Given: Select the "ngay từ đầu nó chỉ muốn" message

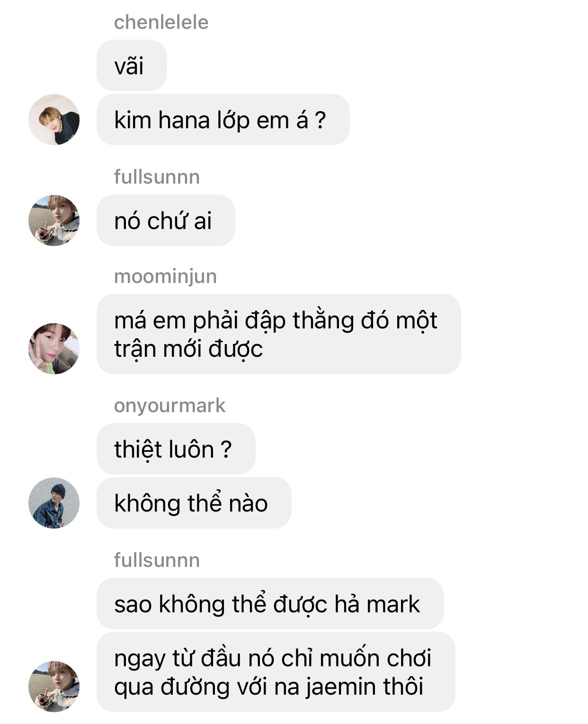Looking at the screenshot, I should click(276, 672).
